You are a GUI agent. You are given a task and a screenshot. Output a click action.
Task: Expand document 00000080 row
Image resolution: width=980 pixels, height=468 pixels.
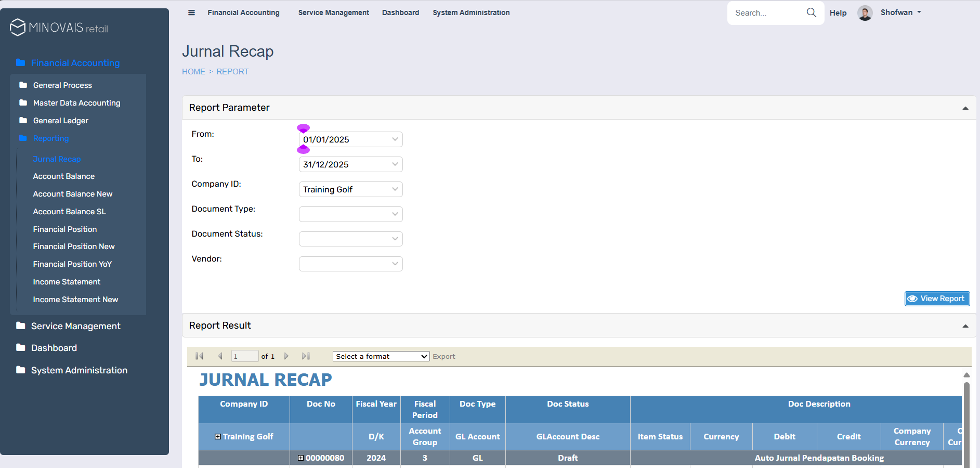(x=300, y=458)
